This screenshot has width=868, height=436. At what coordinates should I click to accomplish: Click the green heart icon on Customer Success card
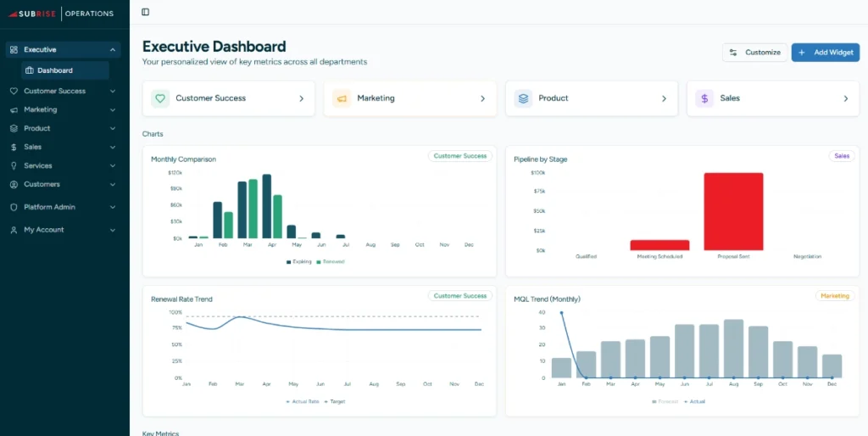[x=160, y=98]
